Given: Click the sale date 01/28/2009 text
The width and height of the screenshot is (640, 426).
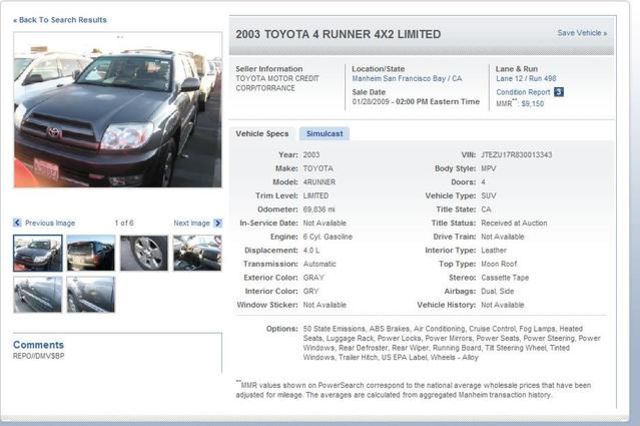Looking at the screenshot, I should 370,102.
